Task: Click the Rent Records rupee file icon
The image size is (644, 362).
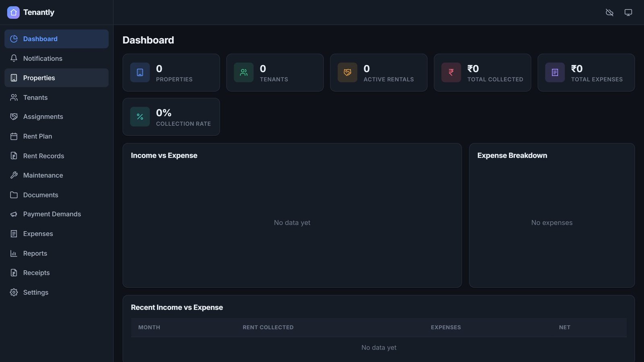Action: coord(14,156)
